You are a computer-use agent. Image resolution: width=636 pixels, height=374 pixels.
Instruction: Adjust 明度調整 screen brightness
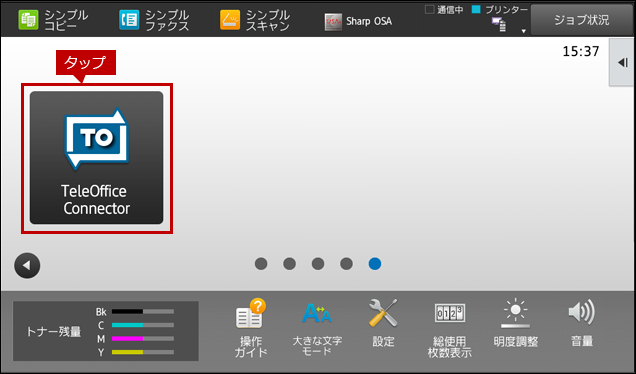coord(516,323)
